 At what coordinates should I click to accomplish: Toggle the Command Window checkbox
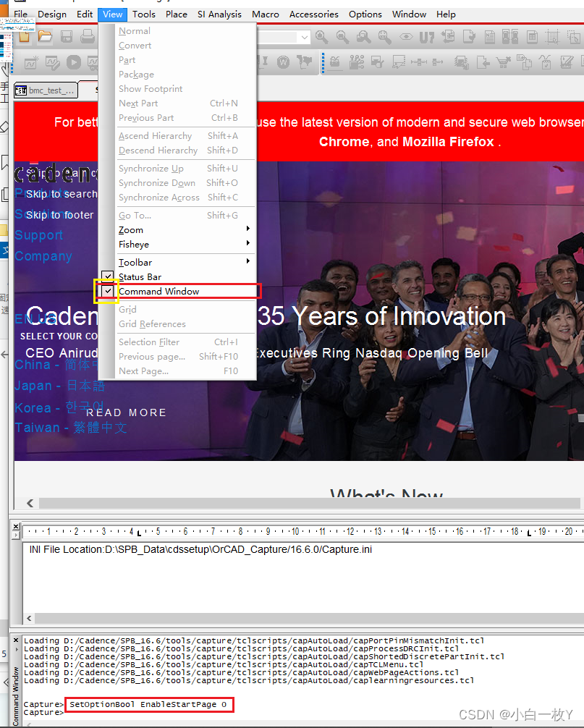click(107, 291)
